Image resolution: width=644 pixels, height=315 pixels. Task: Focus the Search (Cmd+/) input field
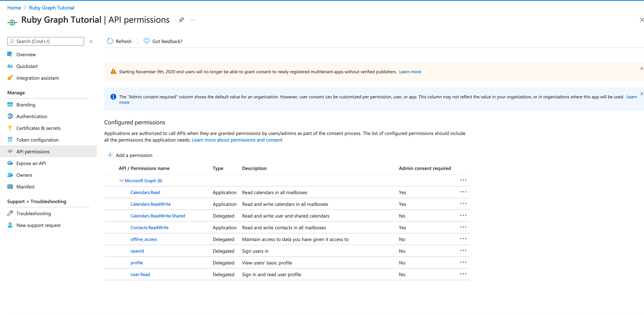(46, 41)
